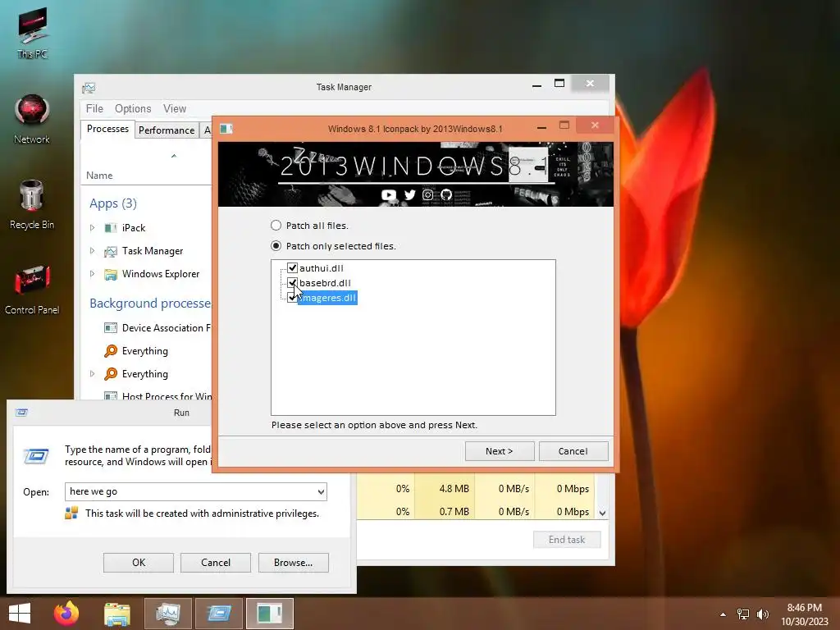Click Task Manager scrollbar down arrow

tap(603, 514)
